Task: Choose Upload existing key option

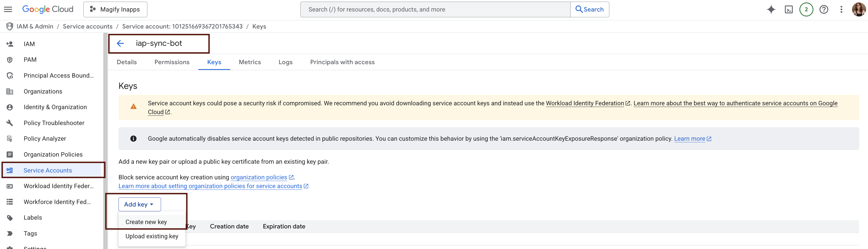Action: coord(152,236)
